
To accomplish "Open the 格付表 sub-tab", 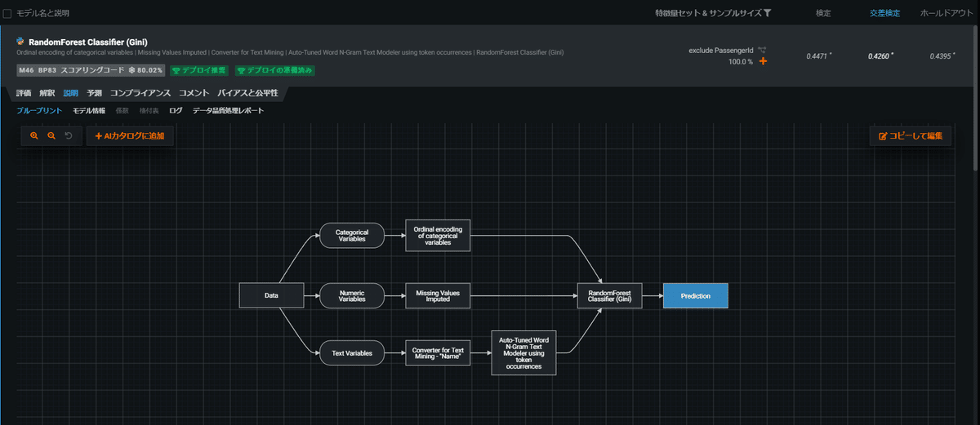I will point(149,110).
